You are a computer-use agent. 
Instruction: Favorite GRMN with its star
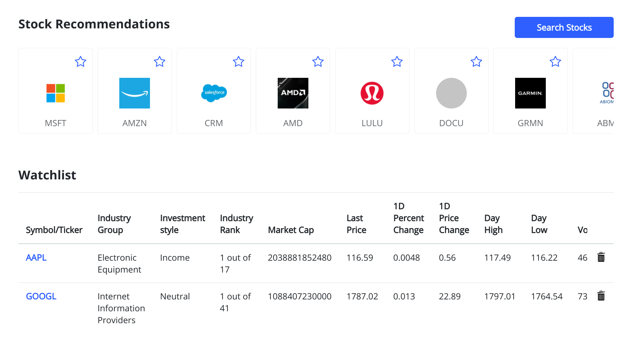tap(555, 61)
